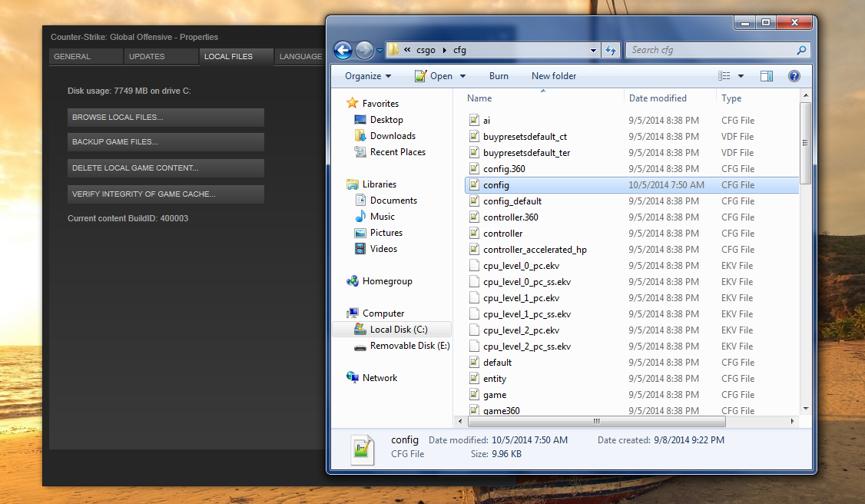The height and width of the screenshot is (504, 865).
Task: Sort files by Name column
Action: [479, 98]
